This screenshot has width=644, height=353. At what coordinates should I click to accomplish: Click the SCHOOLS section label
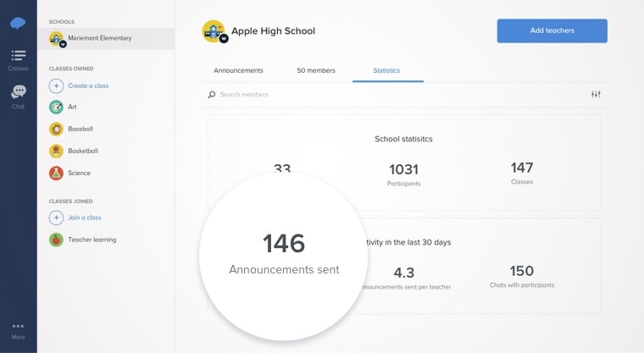[x=62, y=22]
